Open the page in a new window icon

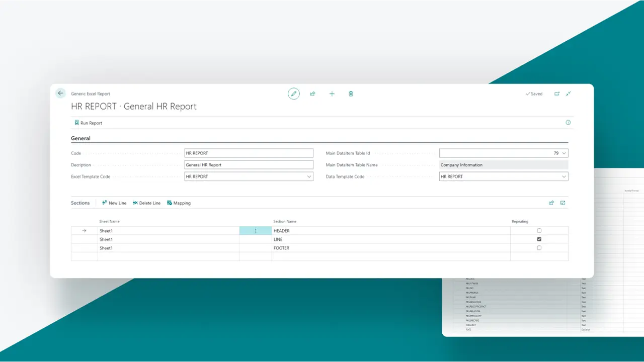pos(557,94)
